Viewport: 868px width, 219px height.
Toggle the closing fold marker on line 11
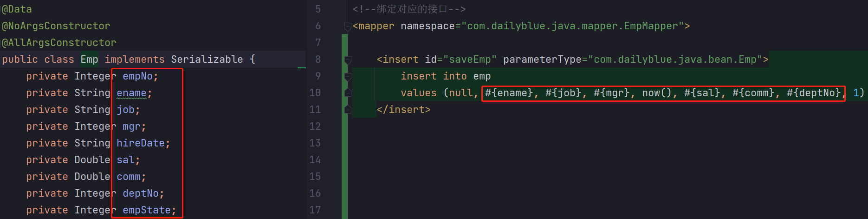click(x=348, y=110)
